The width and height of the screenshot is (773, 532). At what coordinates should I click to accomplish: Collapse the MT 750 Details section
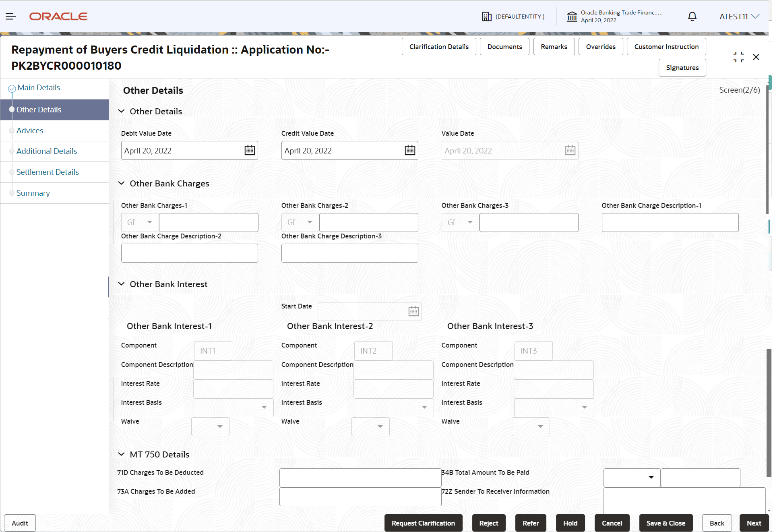121,454
